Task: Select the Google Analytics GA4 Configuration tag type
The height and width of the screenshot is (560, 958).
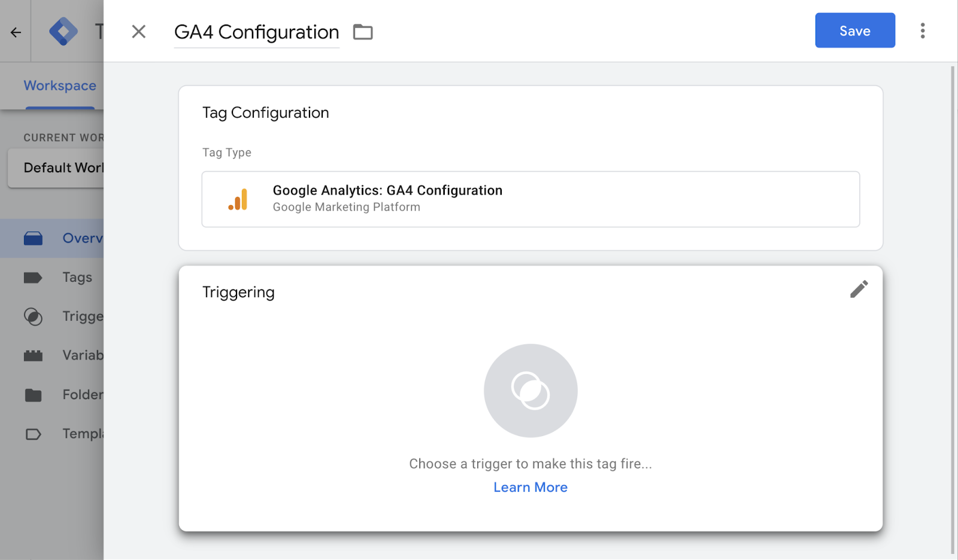Action: pyautogui.click(x=530, y=199)
